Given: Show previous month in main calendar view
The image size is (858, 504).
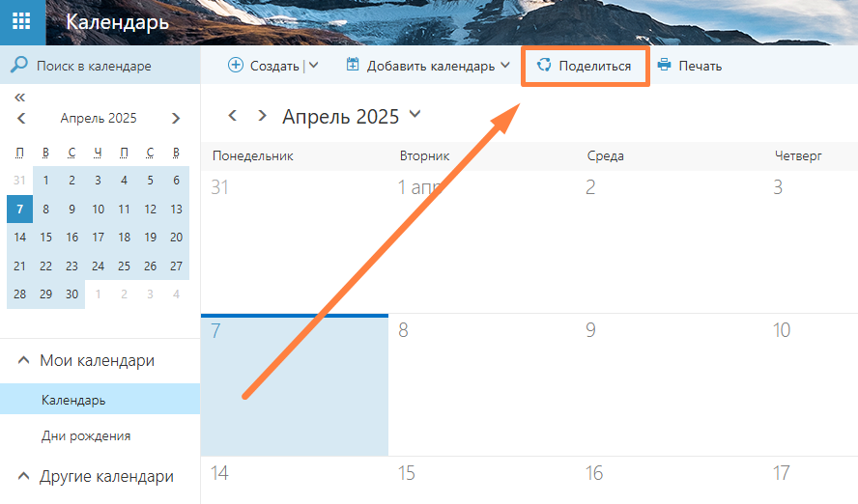Looking at the screenshot, I should [x=232, y=116].
